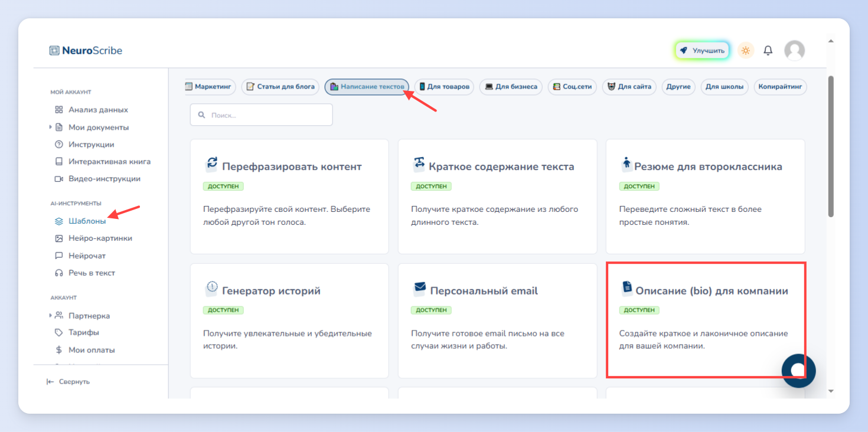Screen dimensions: 868x432
Task: Select the Копирайтинг tab
Action: [x=780, y=87]
